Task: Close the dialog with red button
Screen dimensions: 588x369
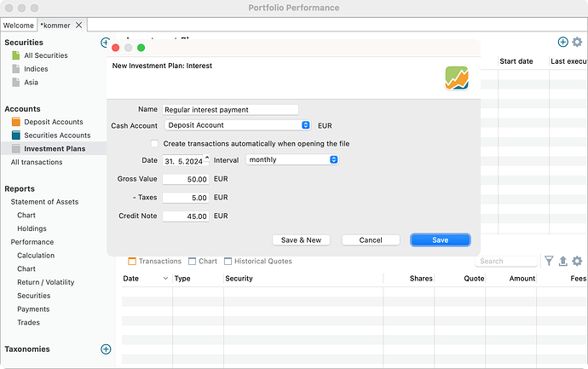Action: pyautogui.click(x=116, y=48)
